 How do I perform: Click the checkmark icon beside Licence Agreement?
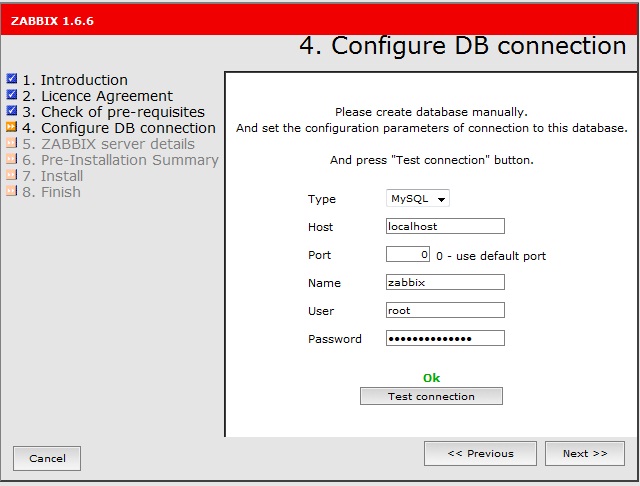click(x=12, y=96)
